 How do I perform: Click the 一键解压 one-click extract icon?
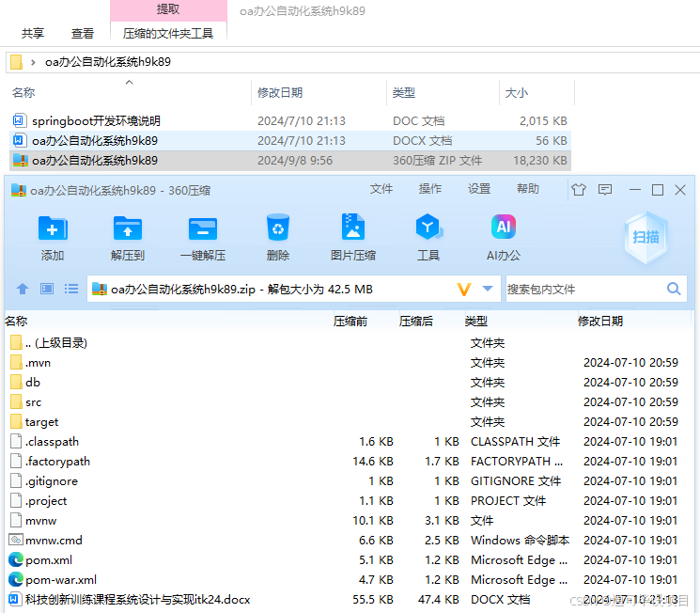pos(203,228)
